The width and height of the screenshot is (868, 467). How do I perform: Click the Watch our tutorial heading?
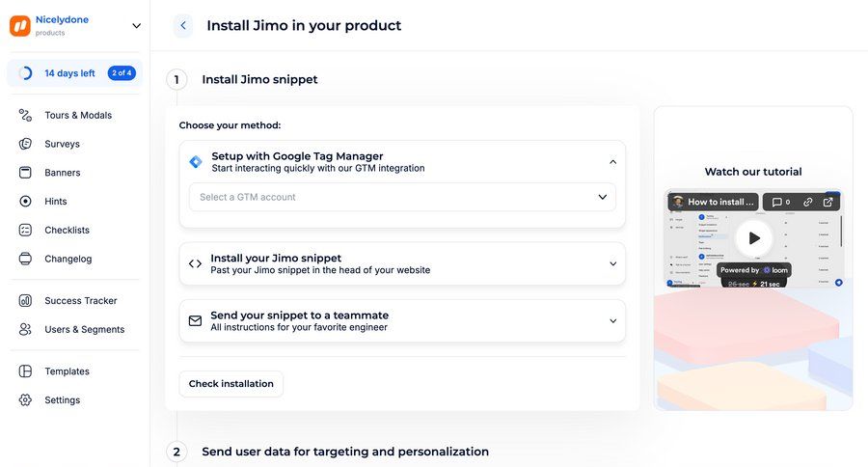coord(753,172)
